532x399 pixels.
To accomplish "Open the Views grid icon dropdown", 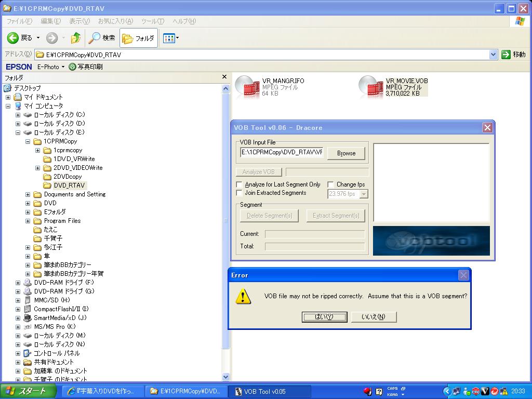I will (x=170, y=38).
